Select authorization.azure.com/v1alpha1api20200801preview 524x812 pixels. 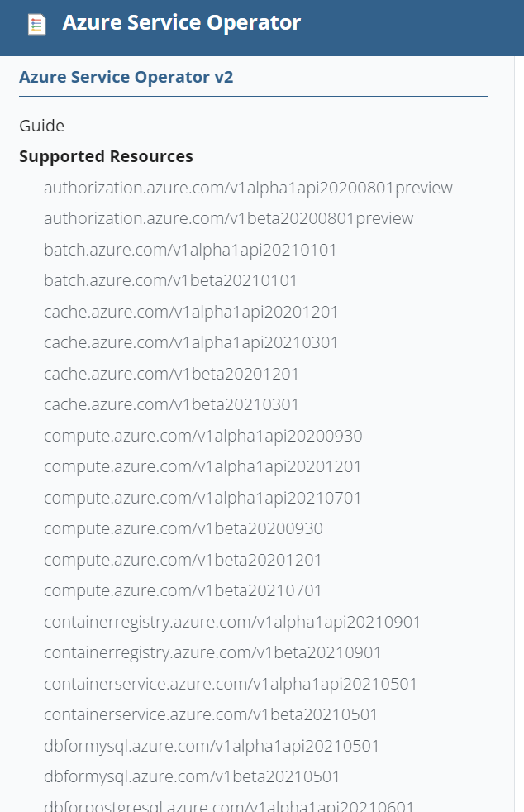click(248, 188)
